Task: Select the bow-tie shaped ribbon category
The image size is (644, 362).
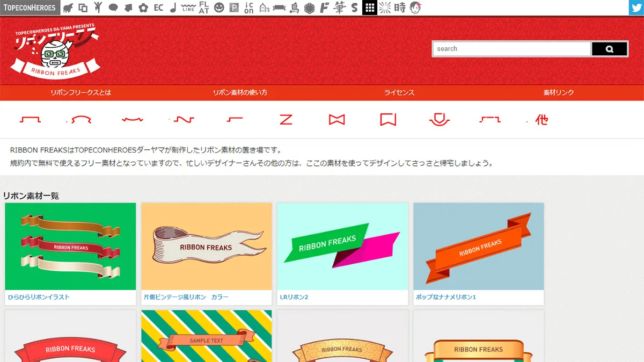Action: (x=336, y=119)
